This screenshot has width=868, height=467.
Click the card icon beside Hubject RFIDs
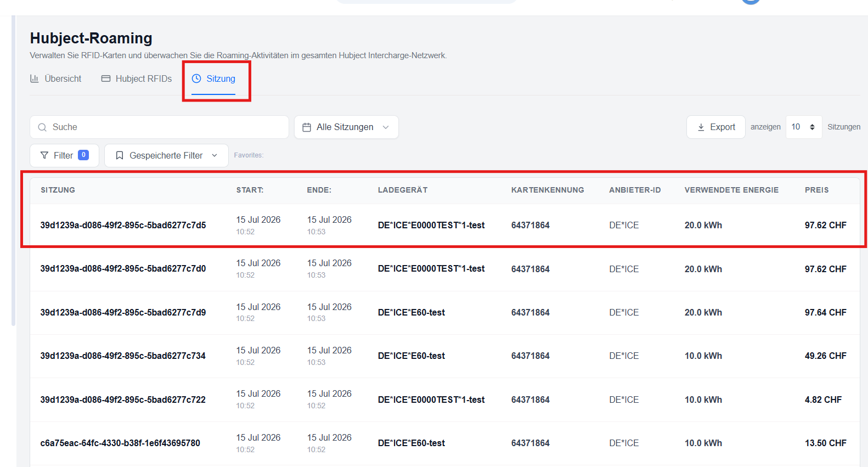[x=106, y=78]
